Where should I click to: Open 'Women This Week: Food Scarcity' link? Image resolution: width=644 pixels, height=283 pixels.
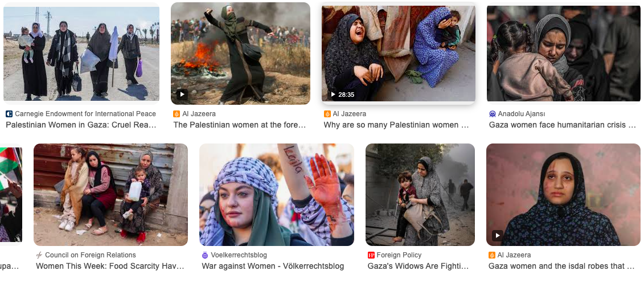[x=110, y=266]
